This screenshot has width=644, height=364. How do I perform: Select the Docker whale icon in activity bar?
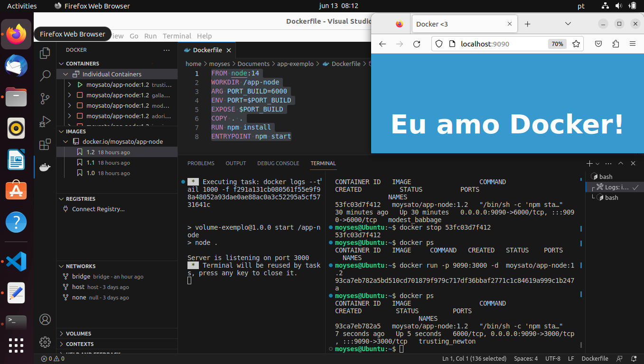pyautogui.click(x=45, y=167)
